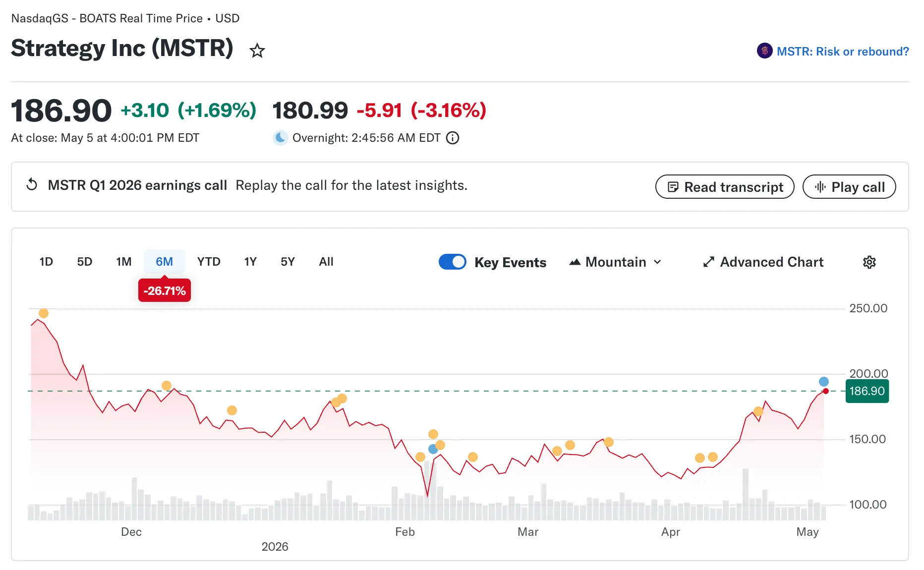The height and width of the screenshot is (570, 924).
Task: Click the orange key event marker at chart start
Action: 44,313
